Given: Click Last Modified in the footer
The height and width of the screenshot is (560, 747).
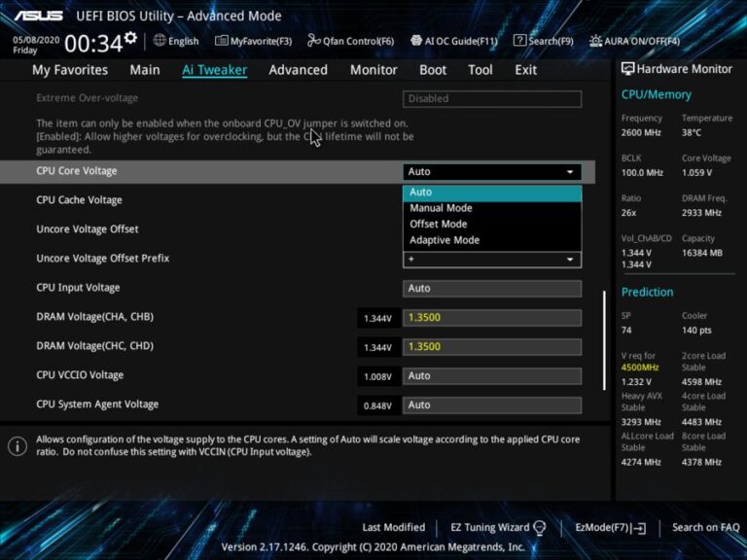Looking at the screenshot, I should point(394,528).
